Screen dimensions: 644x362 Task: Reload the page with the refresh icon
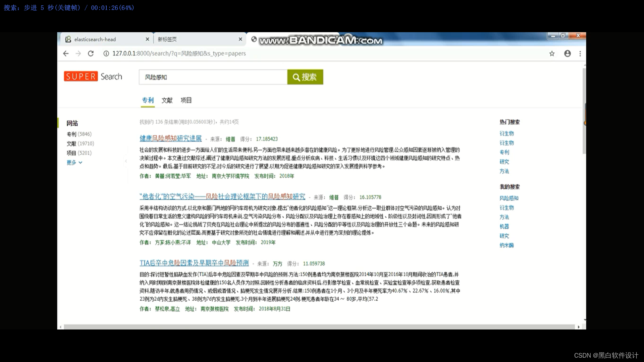coord(91,54)
